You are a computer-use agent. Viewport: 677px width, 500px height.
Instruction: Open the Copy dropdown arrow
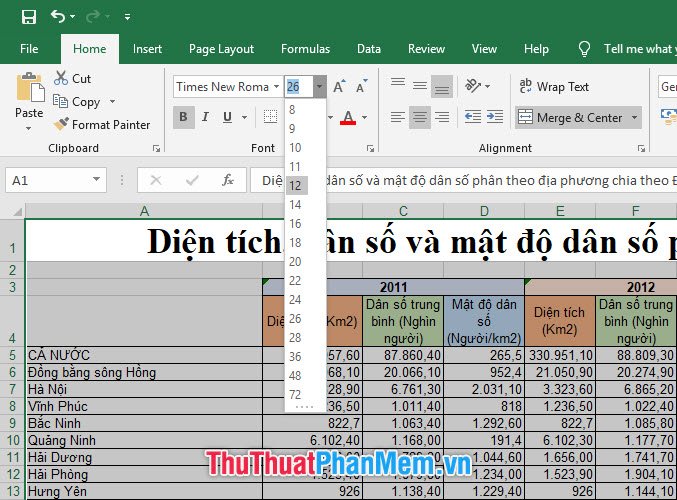pyautogui.click(x=112, y=102)
